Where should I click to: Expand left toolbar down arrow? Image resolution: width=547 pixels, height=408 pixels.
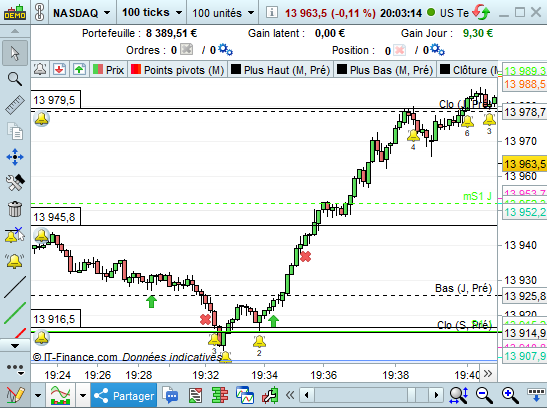(15, 346)
